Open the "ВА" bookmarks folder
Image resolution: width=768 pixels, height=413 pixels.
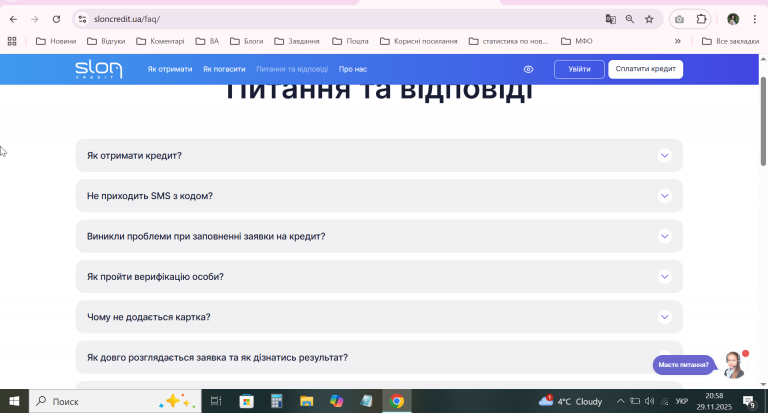tap(207, 41)
